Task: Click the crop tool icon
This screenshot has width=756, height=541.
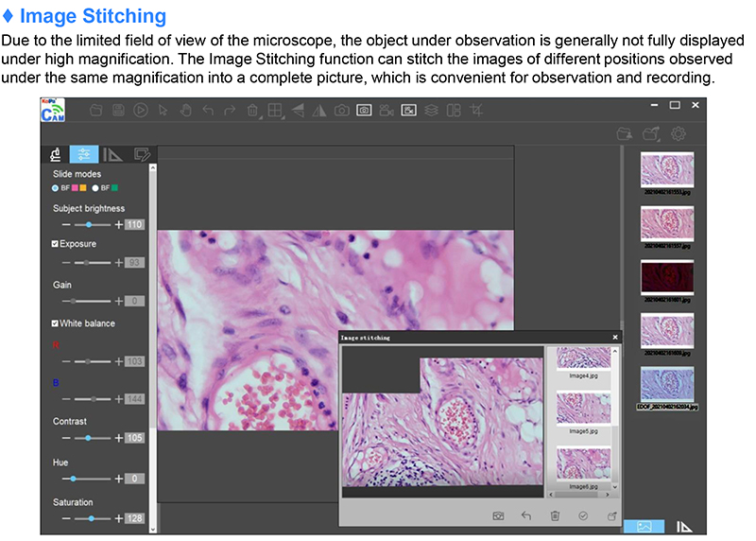Action: click(x=476, y=111)
